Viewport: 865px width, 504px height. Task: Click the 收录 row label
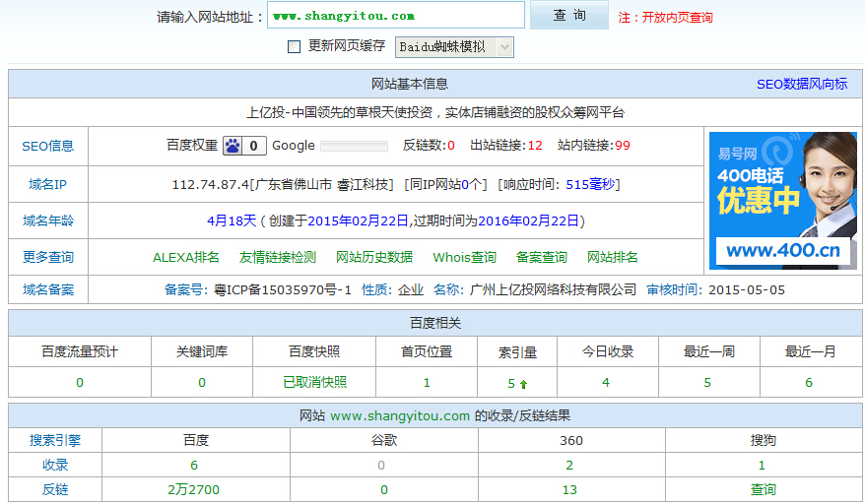(55, 465)
